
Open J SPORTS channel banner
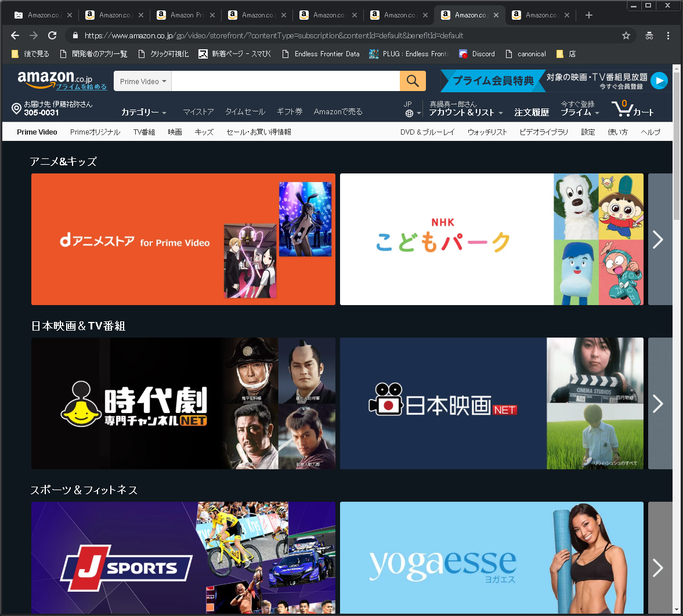click(x=183, y=557)
